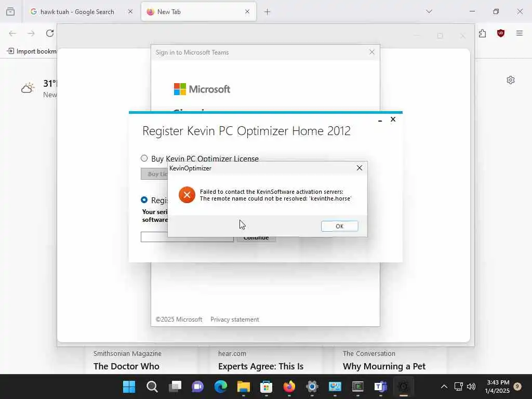Open the Privacy statement link
532x399 pixels.
(x=234, y=320)
